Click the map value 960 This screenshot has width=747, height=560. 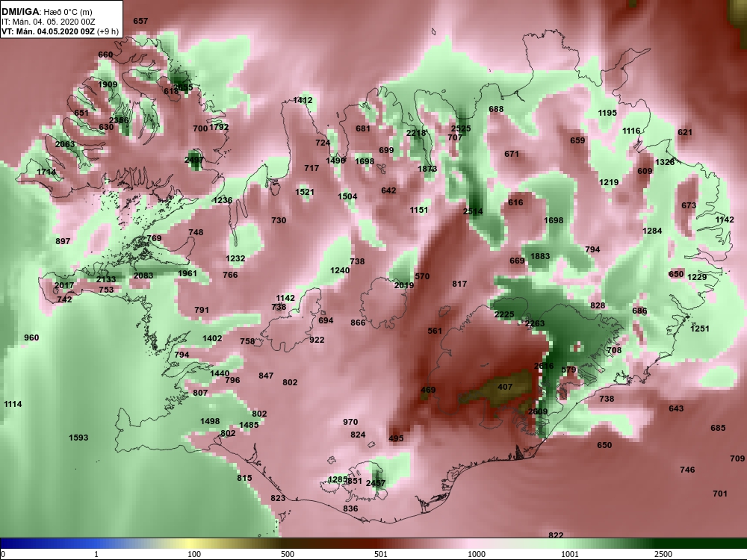tap(31, 337)
